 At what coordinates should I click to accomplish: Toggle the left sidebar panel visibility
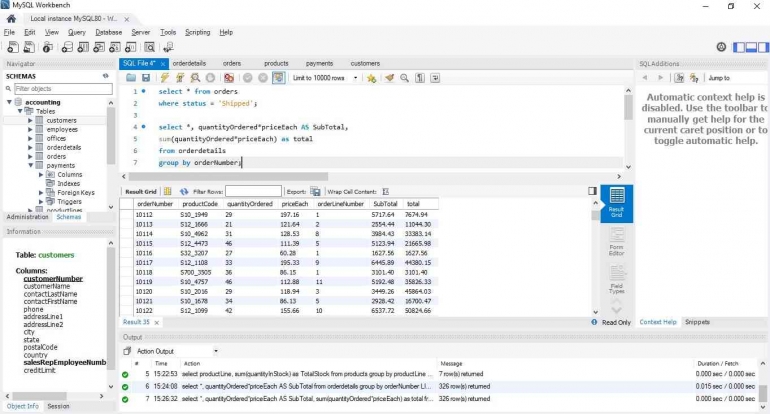(x=739, y=47)
